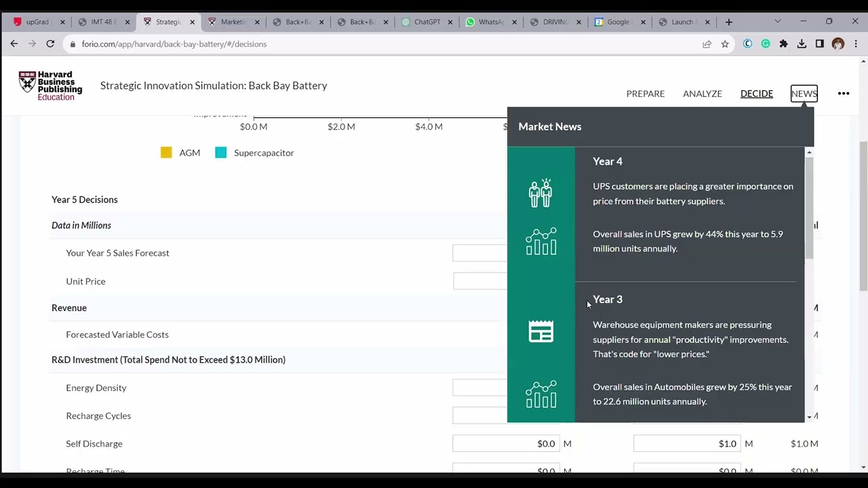
Task: Open the ANALYZE section
Action: (x=703, y=94)
